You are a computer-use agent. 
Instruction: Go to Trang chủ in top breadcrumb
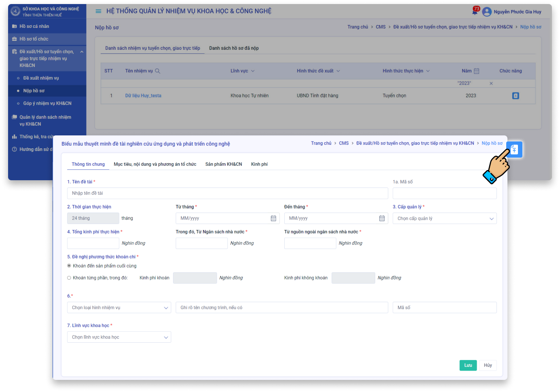pyautogui.click(x=357, y=27)
